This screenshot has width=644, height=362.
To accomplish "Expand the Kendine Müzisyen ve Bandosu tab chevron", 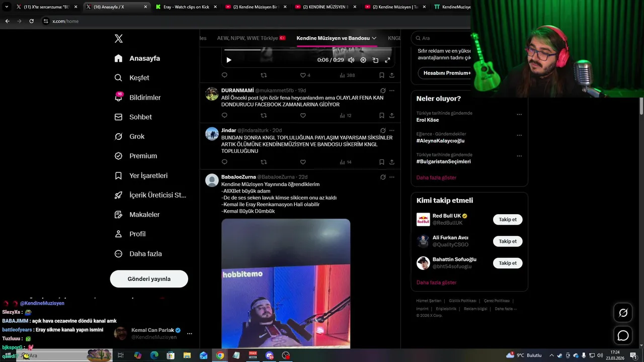I will pyautogui.click(x=374, y=38).
